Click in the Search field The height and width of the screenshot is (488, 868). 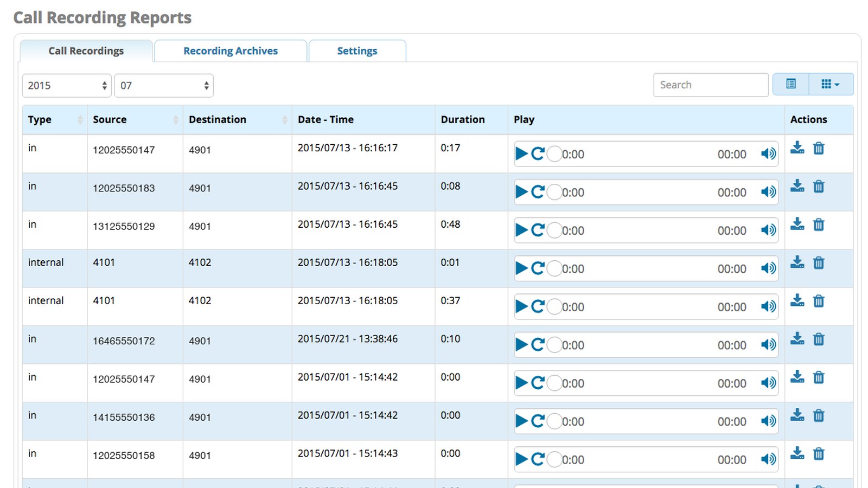tap(711, 85)
